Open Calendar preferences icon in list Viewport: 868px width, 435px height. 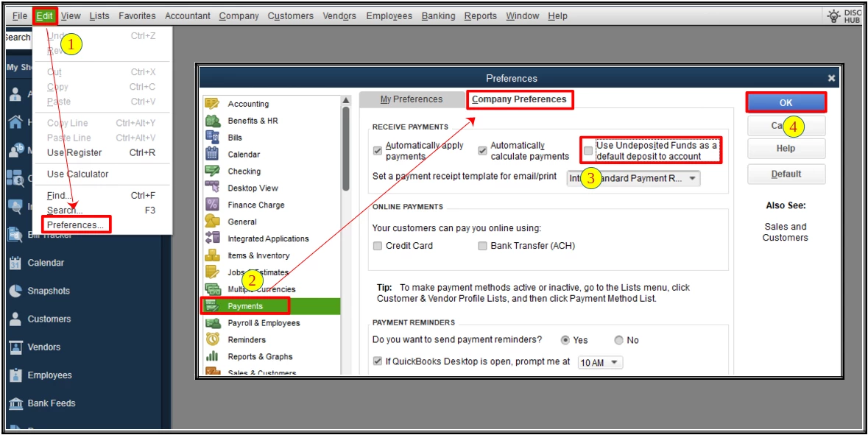click(x=213, y=154)
